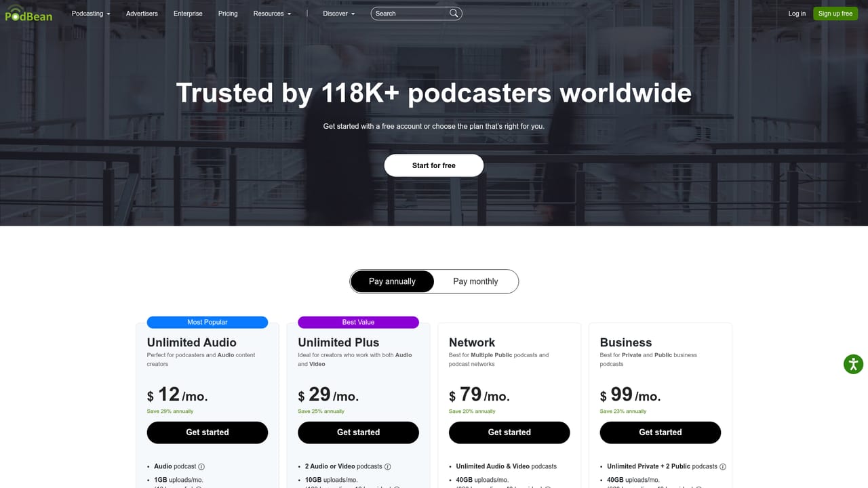Open the Pricing nav item
This screenshot has height=488, width=868.
coord(228,14)
